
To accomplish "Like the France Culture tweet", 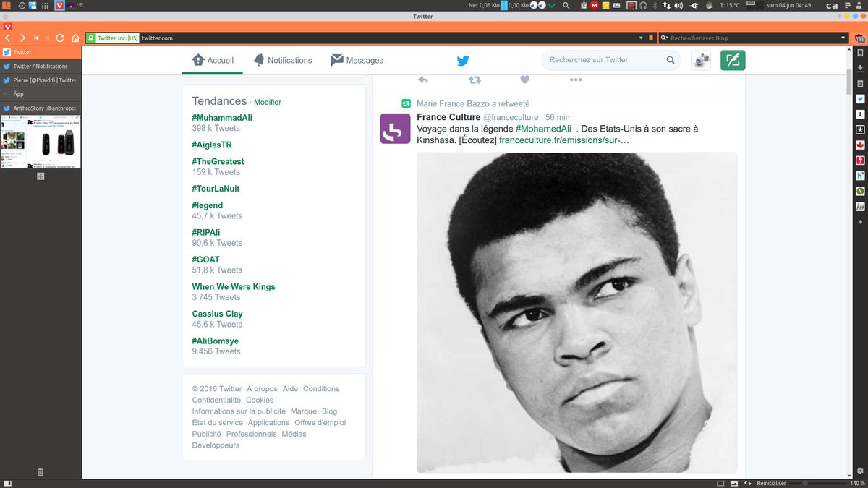I will coord(524,80).
